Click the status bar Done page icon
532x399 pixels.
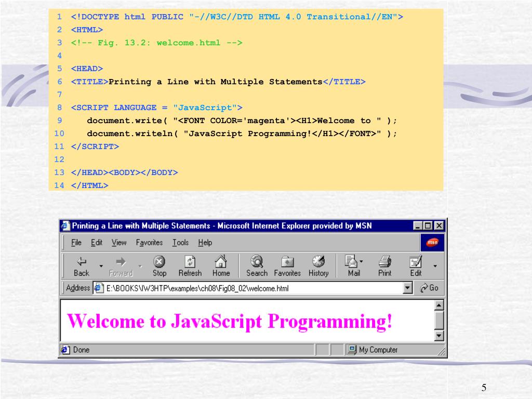tap(65, 350)
